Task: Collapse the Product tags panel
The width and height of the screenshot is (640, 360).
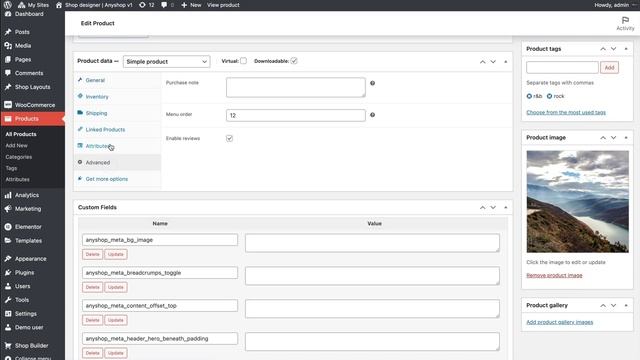Action: tap(626, 49)
